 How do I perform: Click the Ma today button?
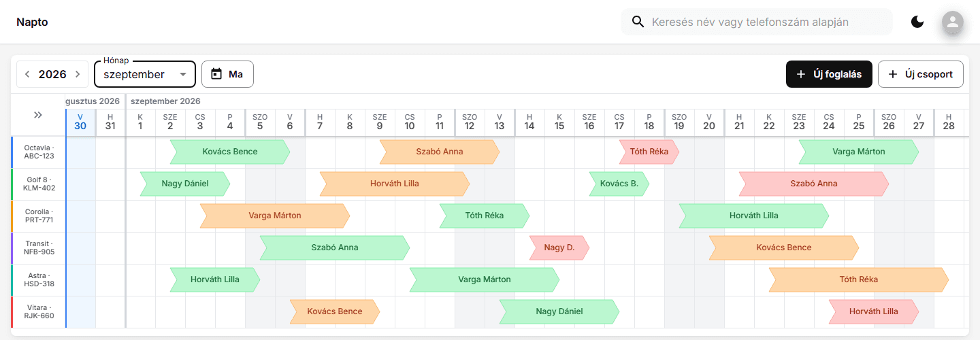point(227,74)
